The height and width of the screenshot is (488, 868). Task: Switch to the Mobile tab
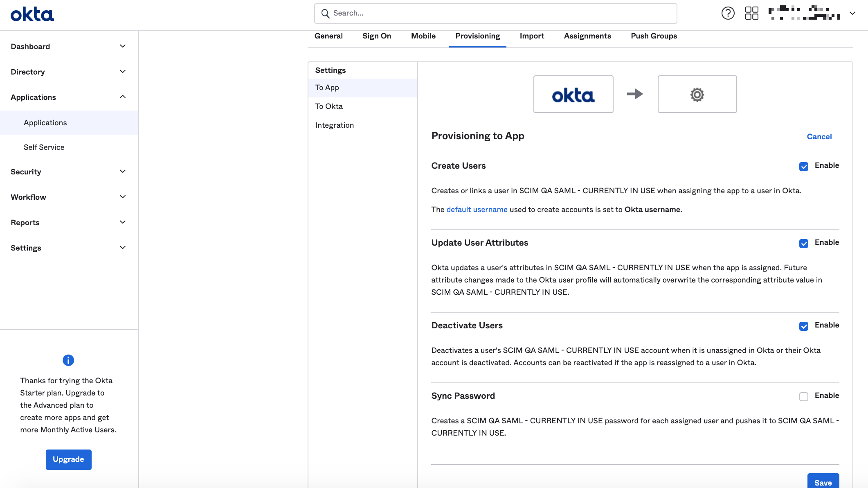click(423, 36)
